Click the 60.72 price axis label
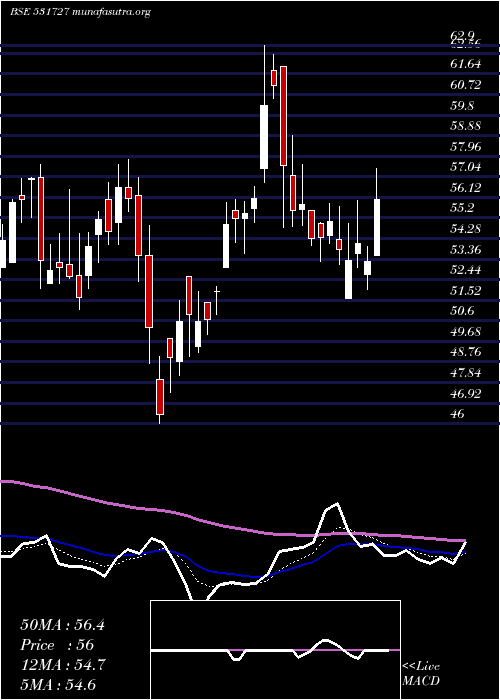 click(x=466, y=85)
